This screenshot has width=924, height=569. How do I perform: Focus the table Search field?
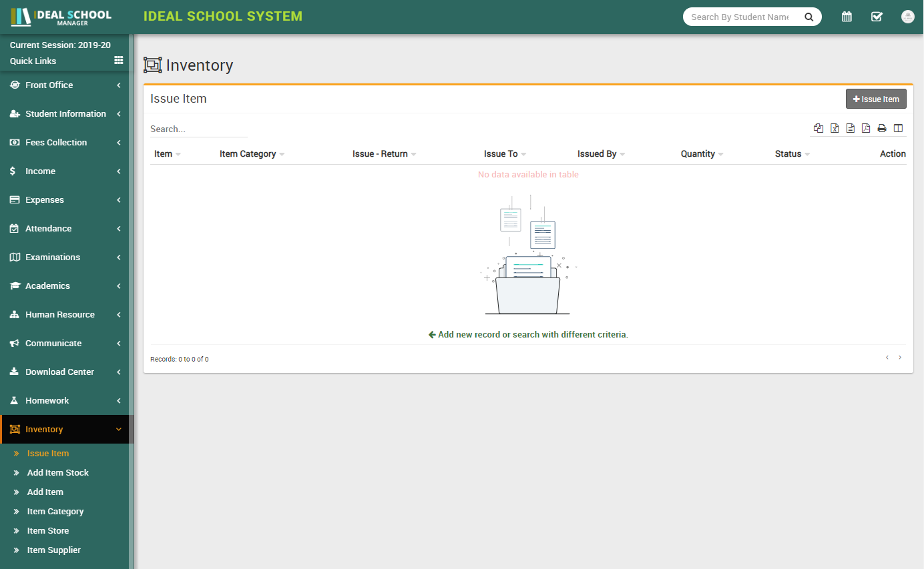(x=199, y=129)
